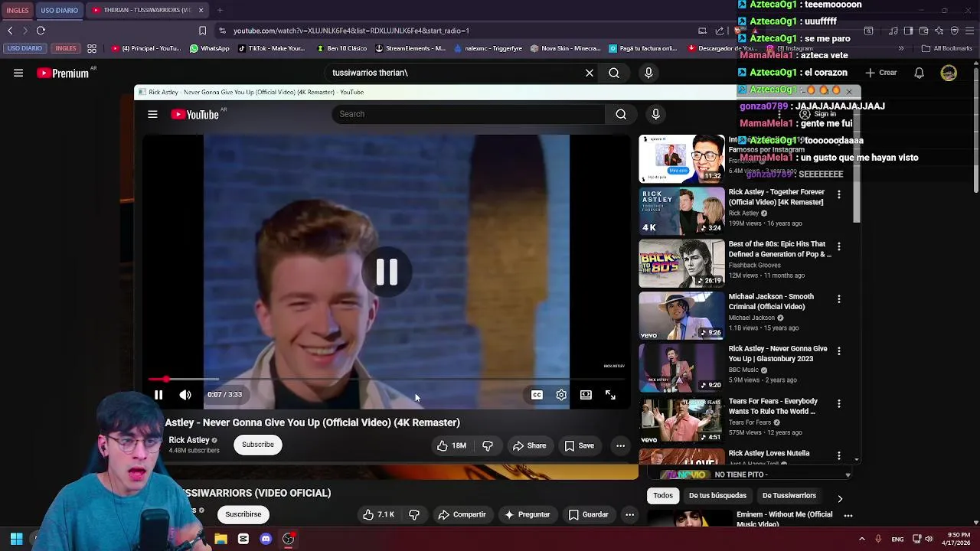Like the Tussiwarriors video (7.1 K)
The width and height of the screenshot is (980, 551).
[x=380, y=514]
